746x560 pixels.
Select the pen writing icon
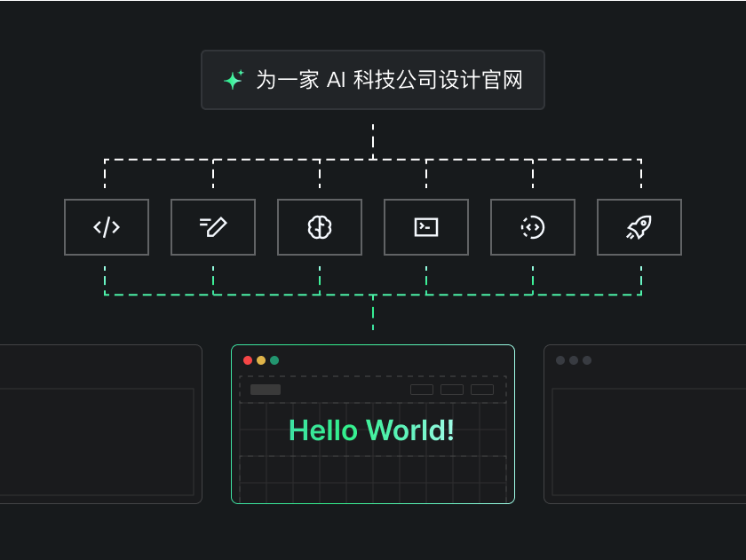click(x=213, y=227)
